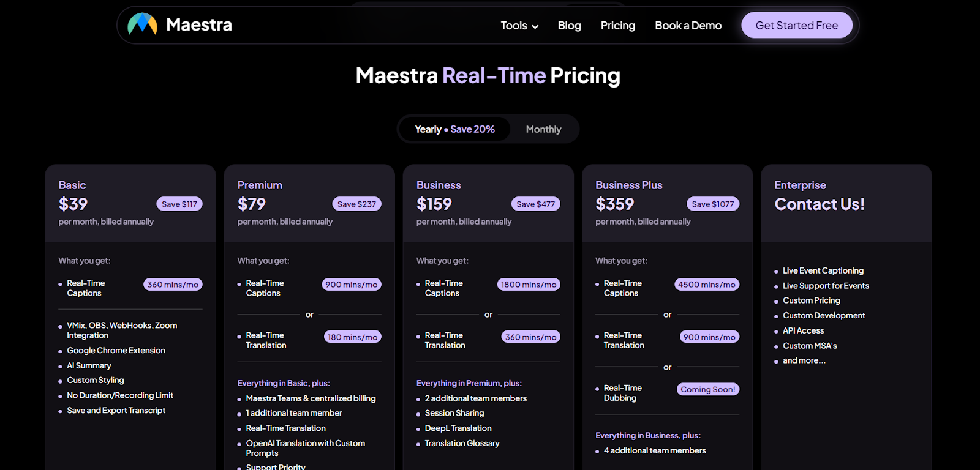980x470 pixels.
Task: Click Everything in Premium, plus heading
Action: point(469,383)
